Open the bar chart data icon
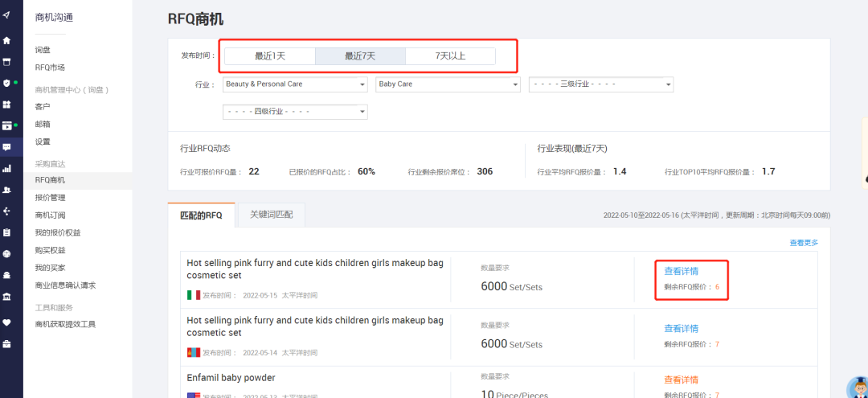This screenshot has height=398, width=868. [6, 169]
